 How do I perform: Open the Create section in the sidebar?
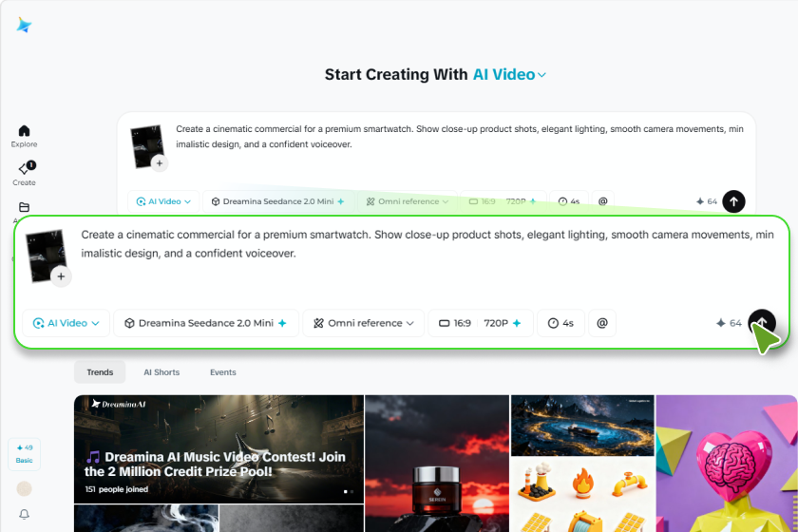tap(24, 174)
